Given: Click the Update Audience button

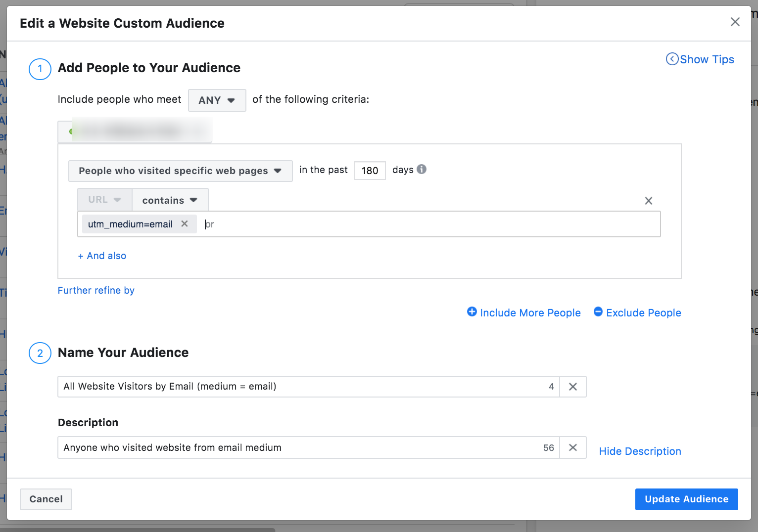Looking at the screenshot, I should pyautogui.click(x=686, y=499).
